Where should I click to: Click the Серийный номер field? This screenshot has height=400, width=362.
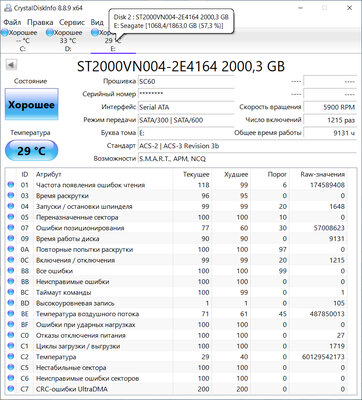click(186, 94)
